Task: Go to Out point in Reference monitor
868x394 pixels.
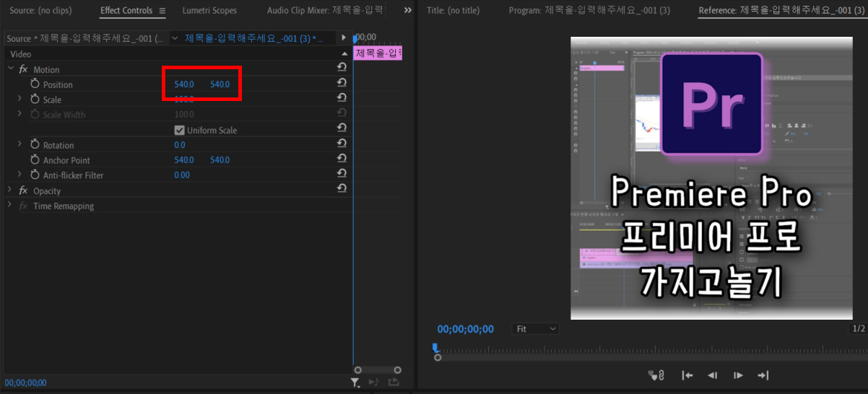Action: click(763, 375)
